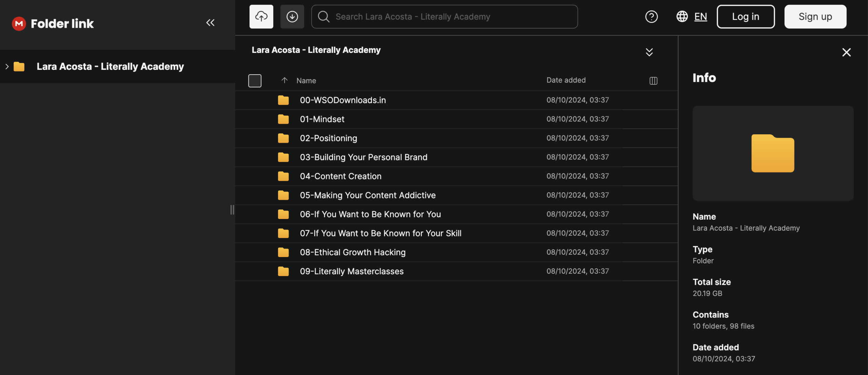Open the help question mark icon
Viewport: 868px width, 375px height.
pos(651,17)
